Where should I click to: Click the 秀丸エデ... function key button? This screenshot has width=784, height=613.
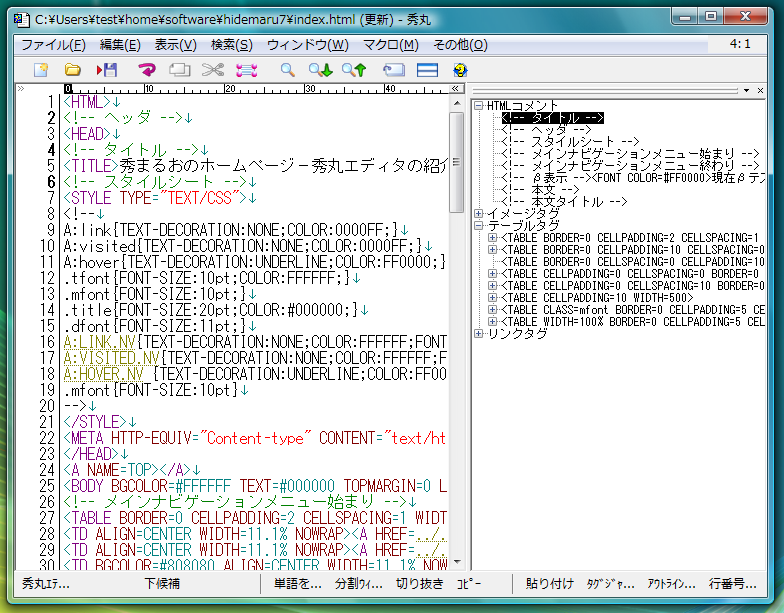point(46,584)
